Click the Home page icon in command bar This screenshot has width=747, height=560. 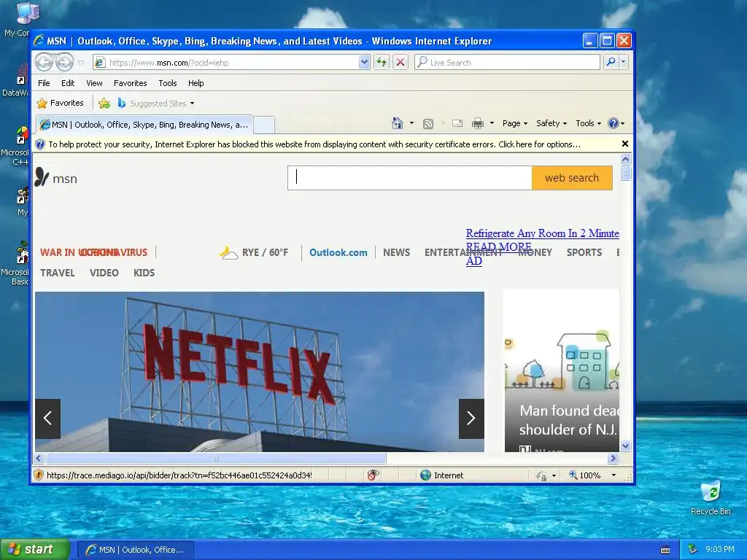point(398,123)
